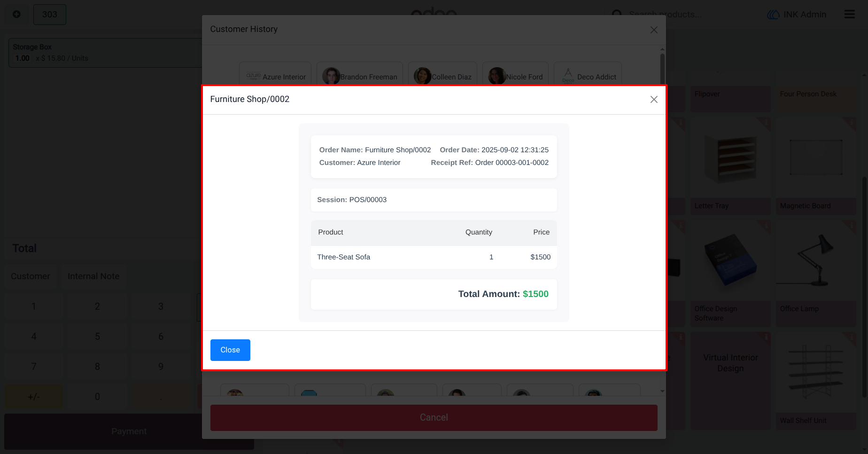The width and height of the screenshot is (868, 454).
Task: Click numpad key 0
Action: point(97,397)
